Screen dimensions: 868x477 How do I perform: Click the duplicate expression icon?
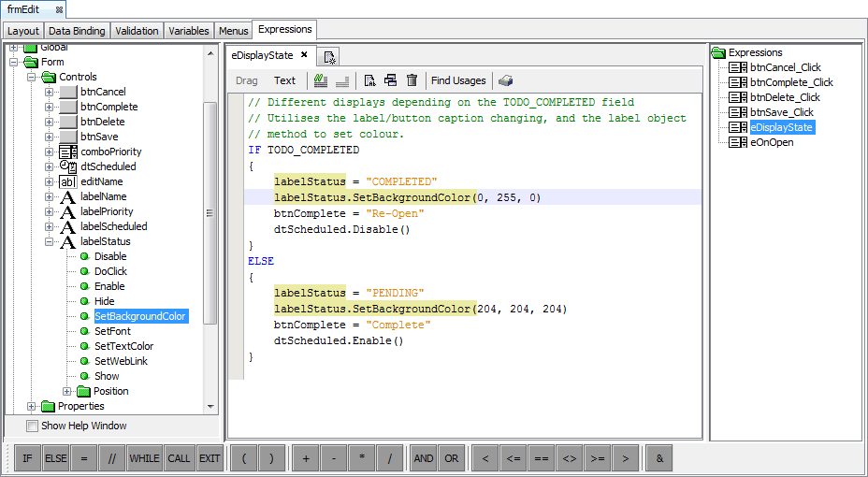pyautogui.click(x=391, y=80)
